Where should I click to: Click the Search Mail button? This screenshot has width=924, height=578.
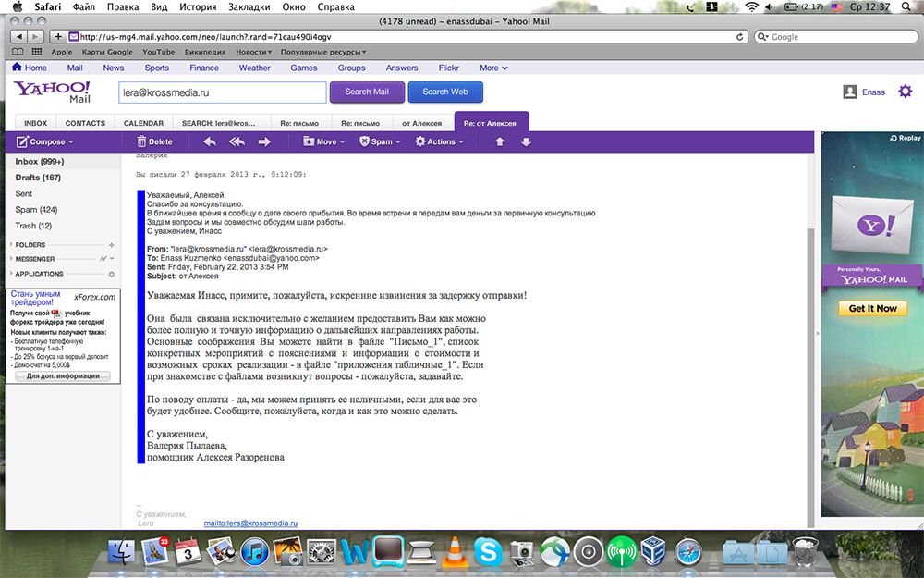[367, 92]
